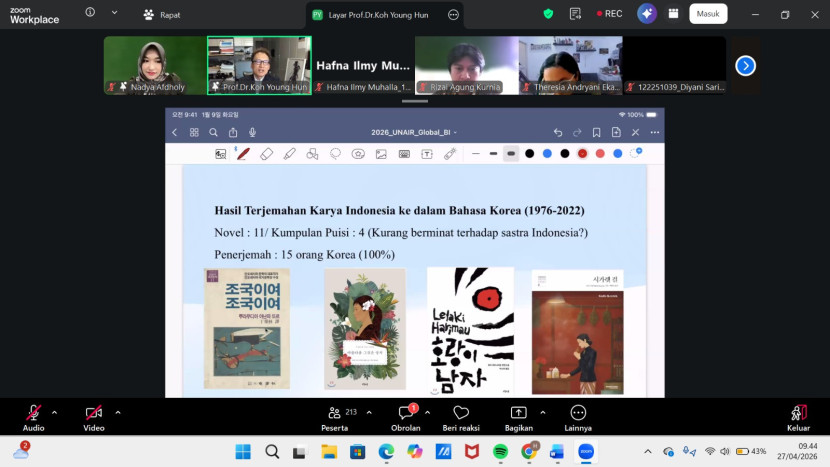Turn on camera with Video button
The image size is (830, 467).
(94, 417)
